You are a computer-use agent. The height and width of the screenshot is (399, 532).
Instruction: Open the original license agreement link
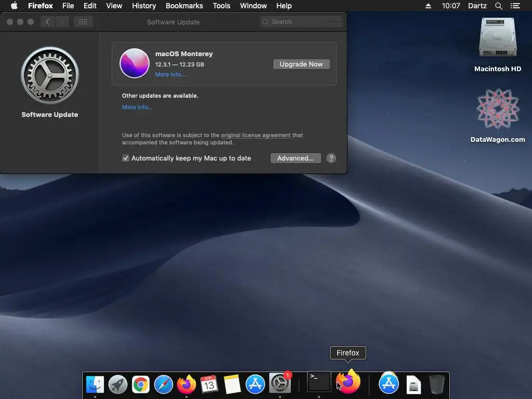coord(256,135)
